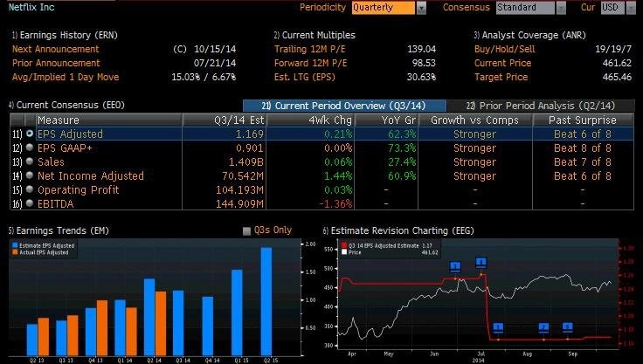Open the Consensus dropdown arrow

(561, 8)
